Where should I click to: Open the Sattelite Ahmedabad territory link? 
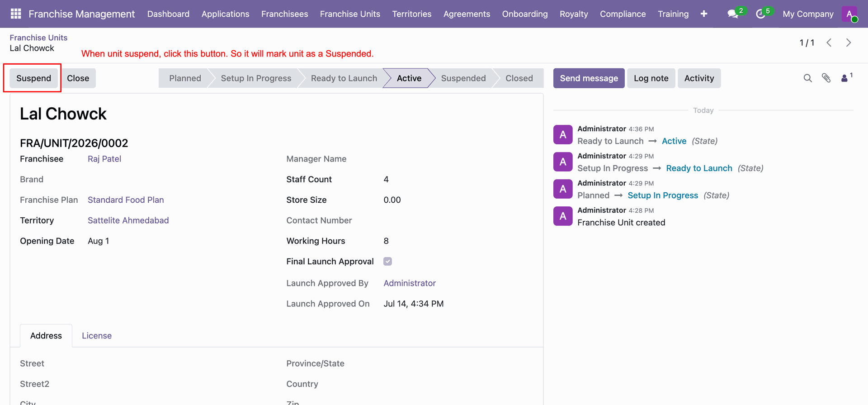click(x=128, y=220)
